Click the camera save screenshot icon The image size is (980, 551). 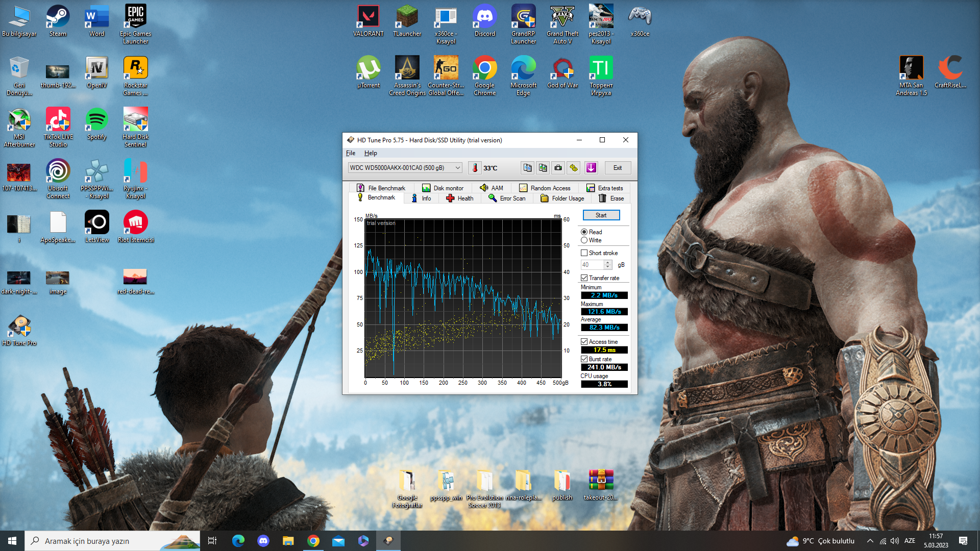tap(558, 168)
